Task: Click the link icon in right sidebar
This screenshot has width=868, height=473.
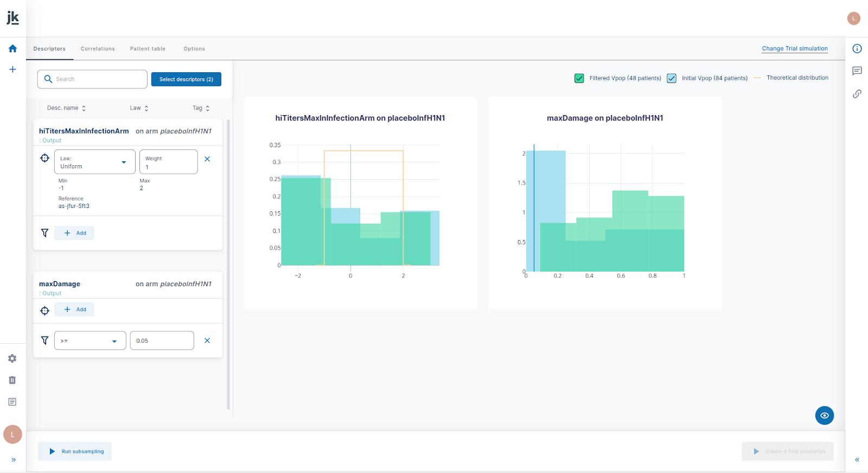Action: [857, 94]
